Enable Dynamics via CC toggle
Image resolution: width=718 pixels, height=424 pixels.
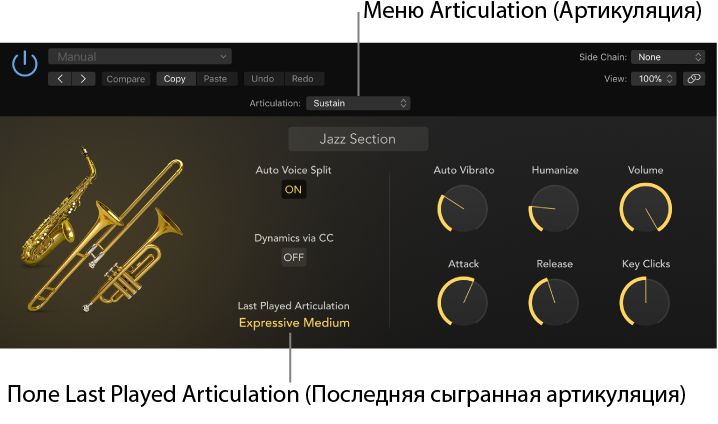tap(294, 257)
